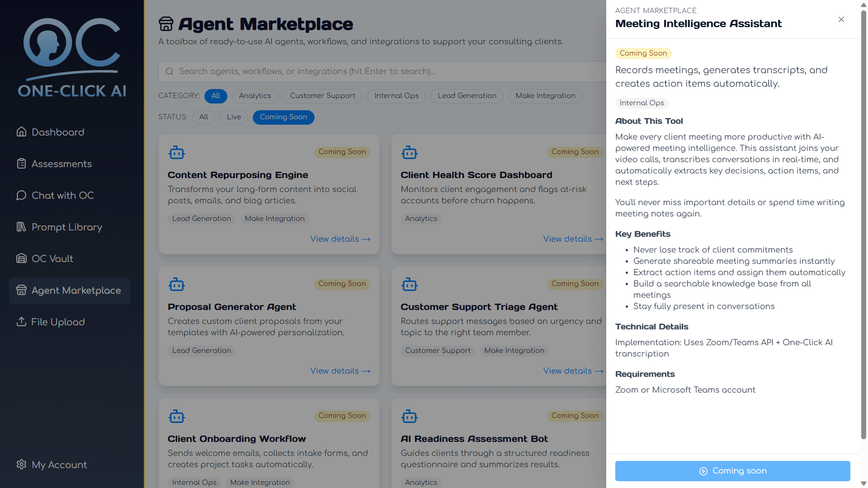View details of Proposal Generator Agent
The height and width of the screenshot is (488, 868).
coord(340,371)
